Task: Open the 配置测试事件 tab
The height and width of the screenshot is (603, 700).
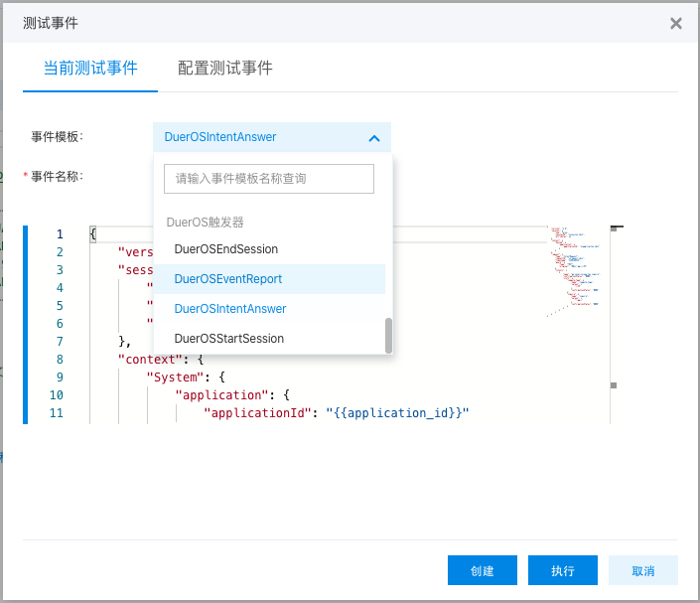Action: [x=225, y=69]
